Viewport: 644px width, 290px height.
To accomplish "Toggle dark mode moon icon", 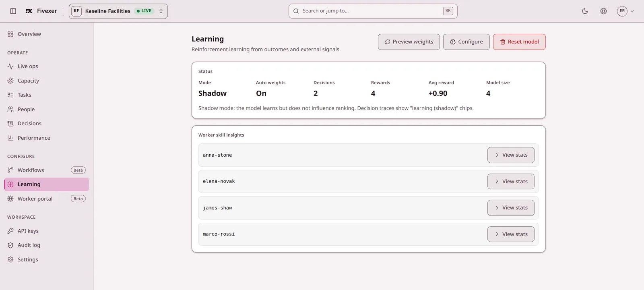I will (585, 11).
